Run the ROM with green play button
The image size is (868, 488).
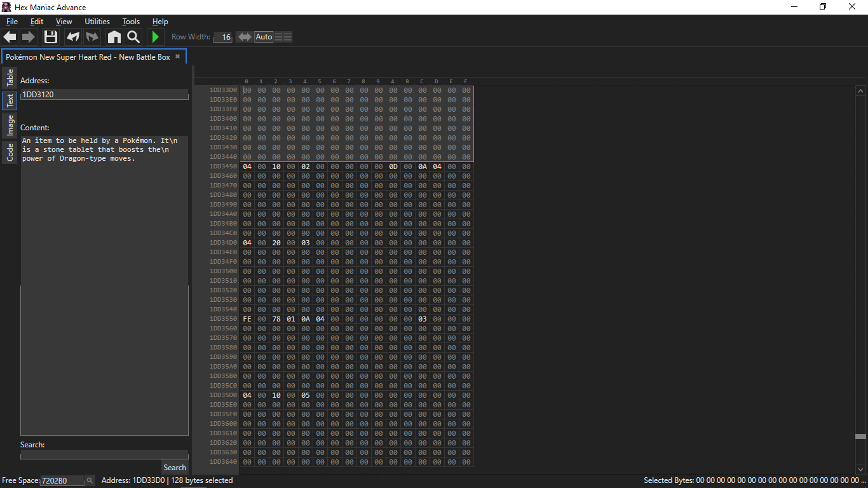pyautogui.click(x=155, y=37)
